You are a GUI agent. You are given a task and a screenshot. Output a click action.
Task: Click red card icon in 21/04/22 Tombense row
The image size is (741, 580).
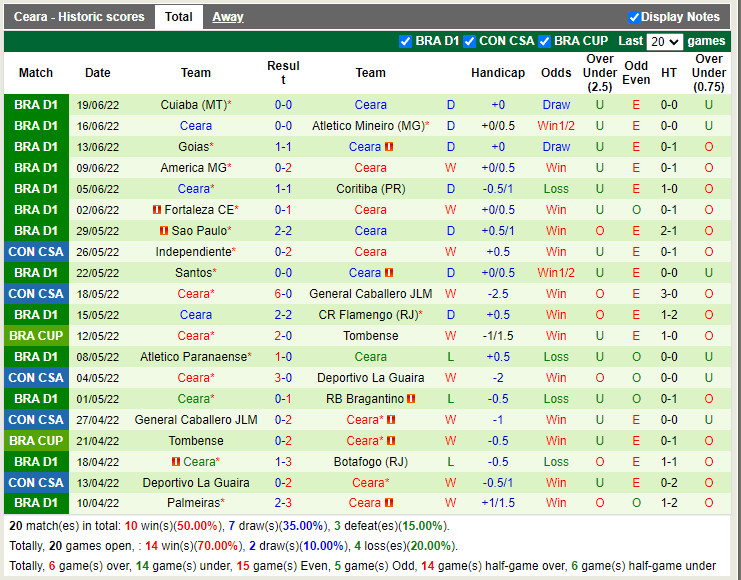point(391,441)
